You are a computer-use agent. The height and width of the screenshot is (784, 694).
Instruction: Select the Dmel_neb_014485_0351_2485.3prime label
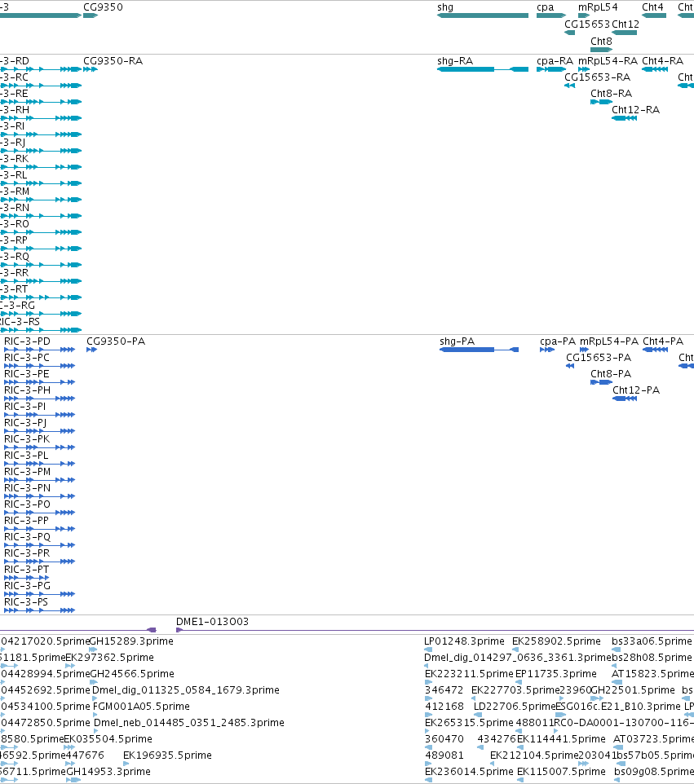(x=189, y=723)
